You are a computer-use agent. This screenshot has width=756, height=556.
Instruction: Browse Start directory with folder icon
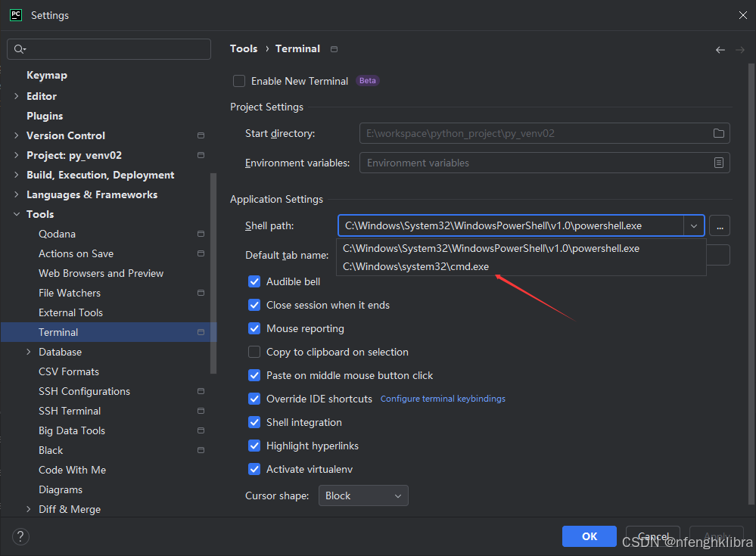(718, 133)
